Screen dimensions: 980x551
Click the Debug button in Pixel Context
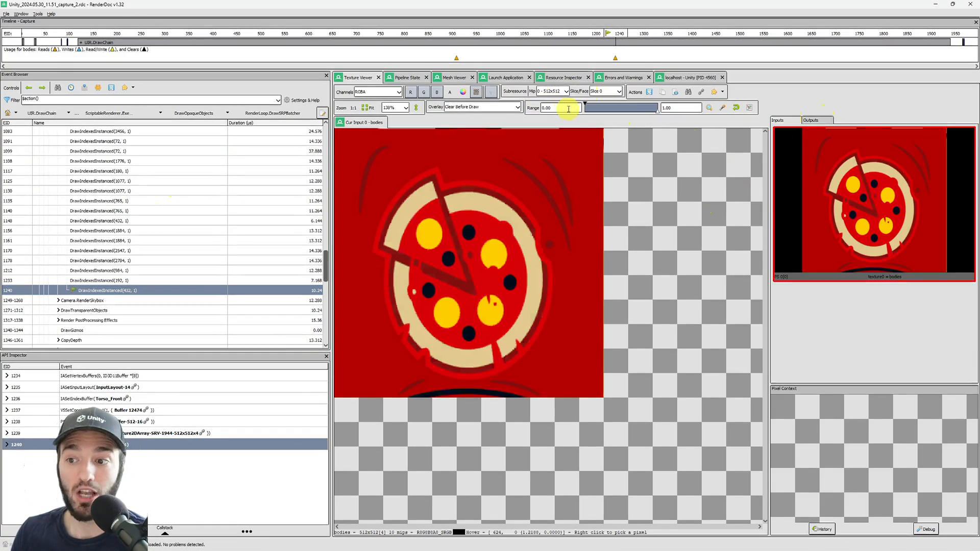pyautogui.click(x=926, y=529)
